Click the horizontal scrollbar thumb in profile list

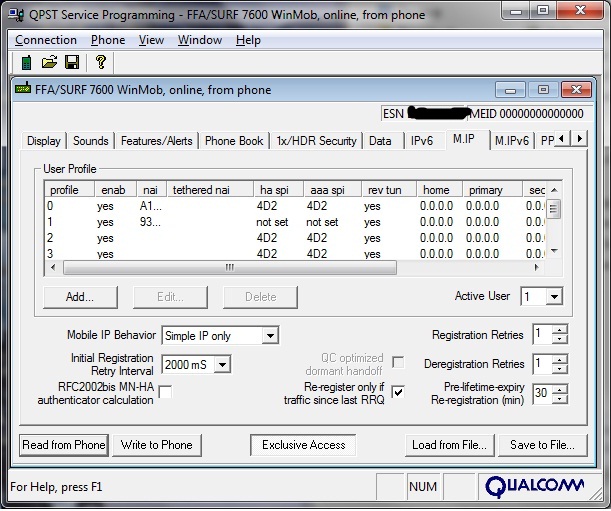[x=230, y=267]
